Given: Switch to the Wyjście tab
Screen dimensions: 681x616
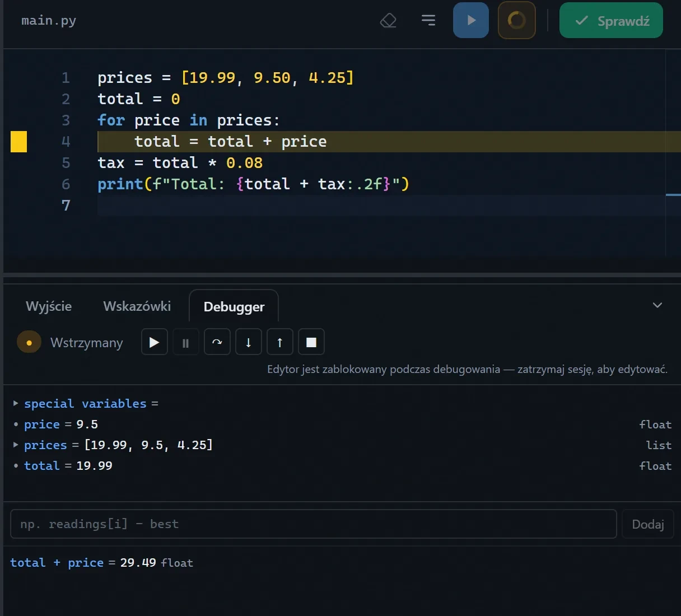Looking at the screenshot, I should (49, 306).
